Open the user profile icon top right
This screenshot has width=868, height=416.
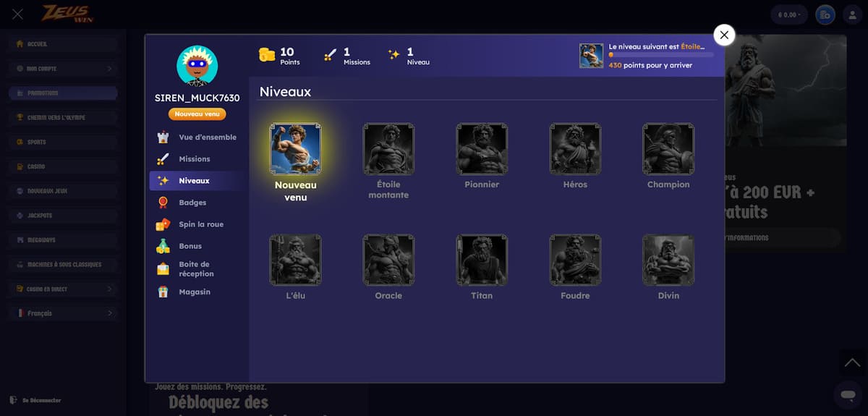point(852,14)
